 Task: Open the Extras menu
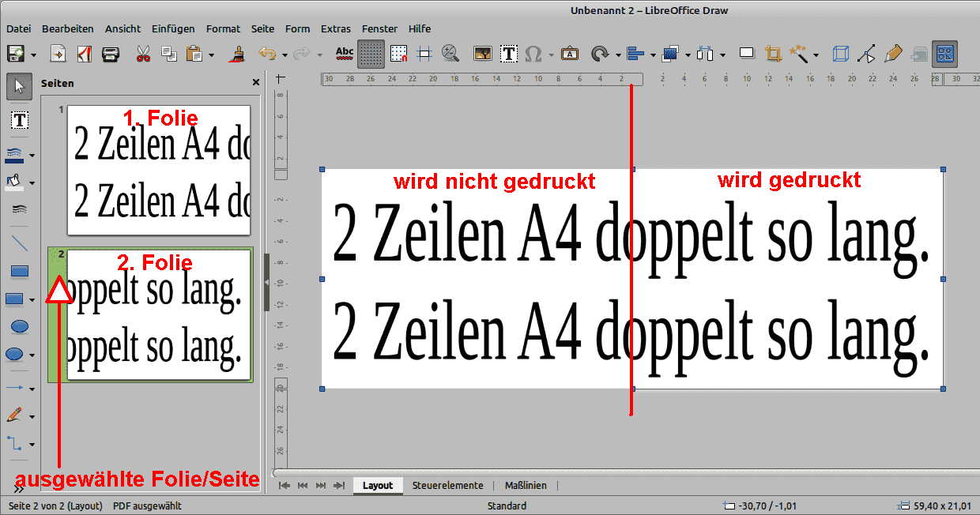(x=336, y=28)
